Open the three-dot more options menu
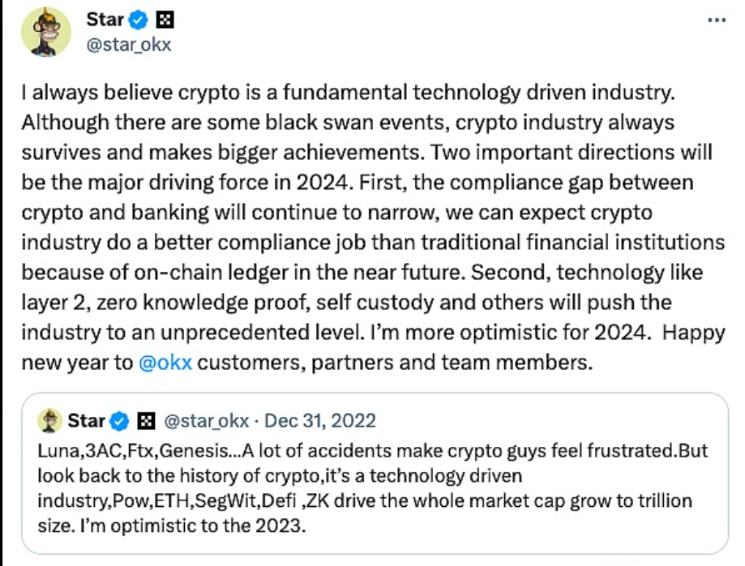 click(x=716, y=20)
